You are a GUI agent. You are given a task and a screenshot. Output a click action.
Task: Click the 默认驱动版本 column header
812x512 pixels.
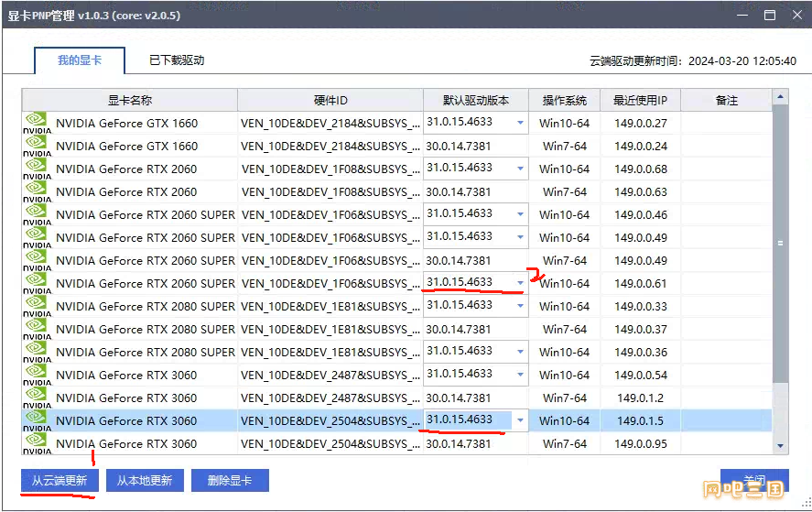point(476,100)
